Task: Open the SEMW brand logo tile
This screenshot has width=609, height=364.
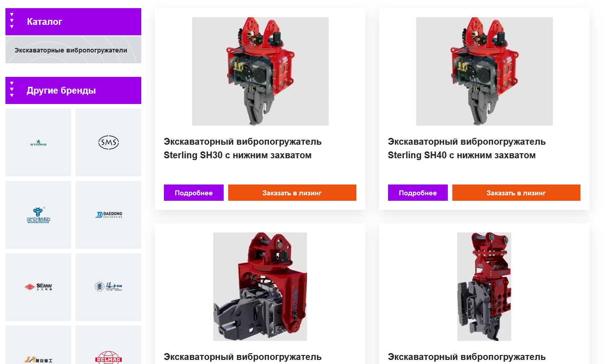Action: coord(38,287)
